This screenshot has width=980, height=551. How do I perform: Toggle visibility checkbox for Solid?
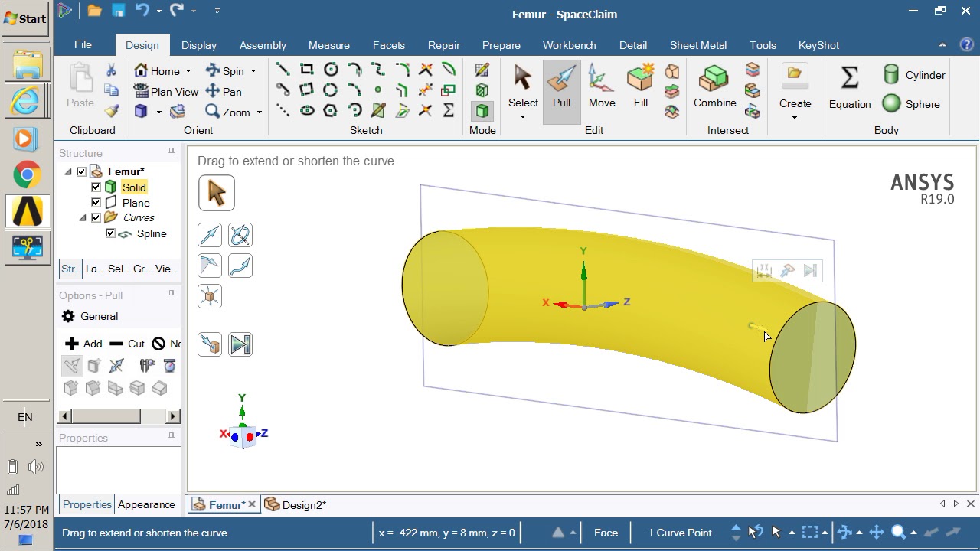96,187
